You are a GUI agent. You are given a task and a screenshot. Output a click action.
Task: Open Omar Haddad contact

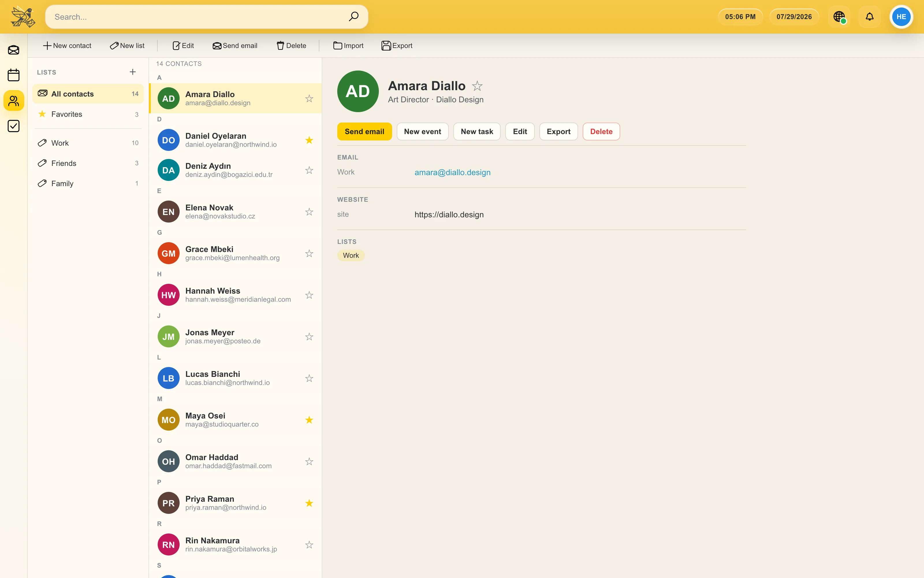(236, 462)
